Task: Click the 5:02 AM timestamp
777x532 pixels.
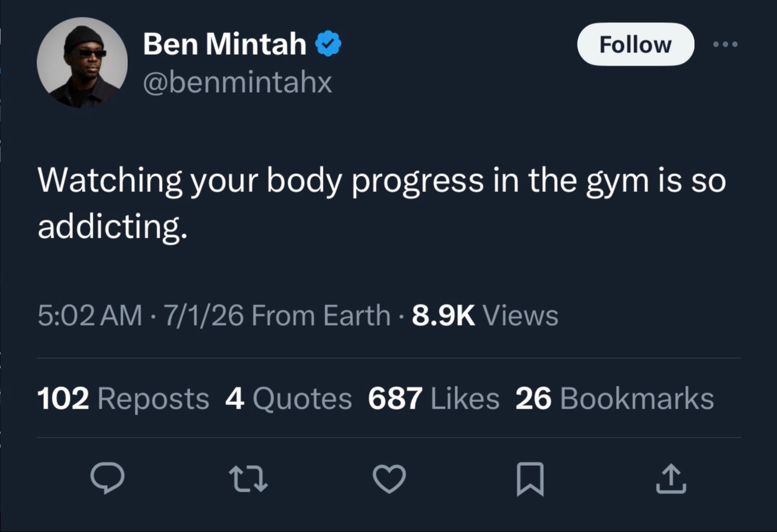Action: (90, 316)
